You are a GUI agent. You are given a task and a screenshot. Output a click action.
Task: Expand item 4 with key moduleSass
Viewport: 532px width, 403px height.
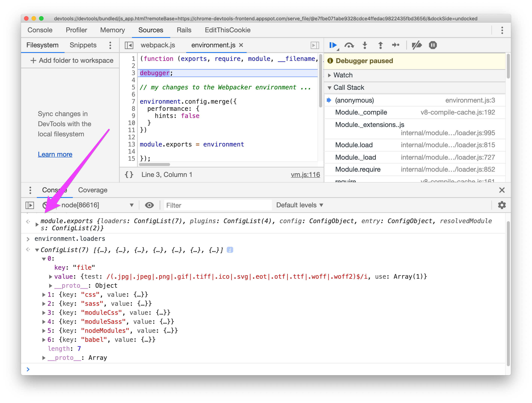44,322
